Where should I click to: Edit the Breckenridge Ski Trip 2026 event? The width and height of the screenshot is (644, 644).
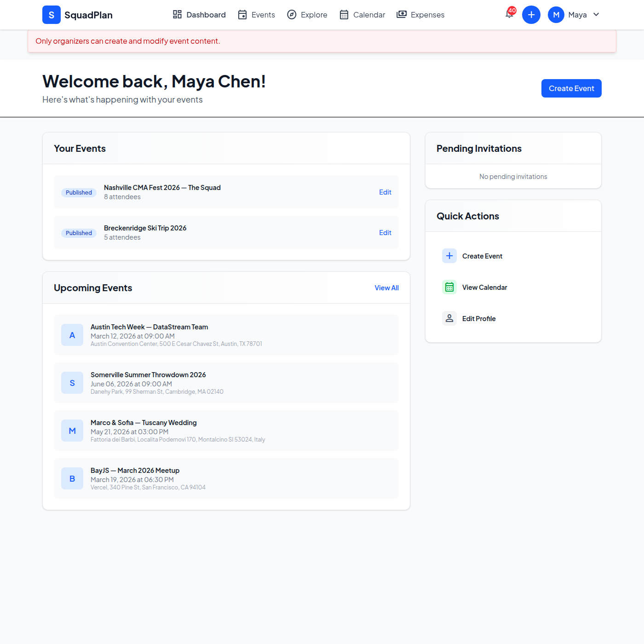385,233
